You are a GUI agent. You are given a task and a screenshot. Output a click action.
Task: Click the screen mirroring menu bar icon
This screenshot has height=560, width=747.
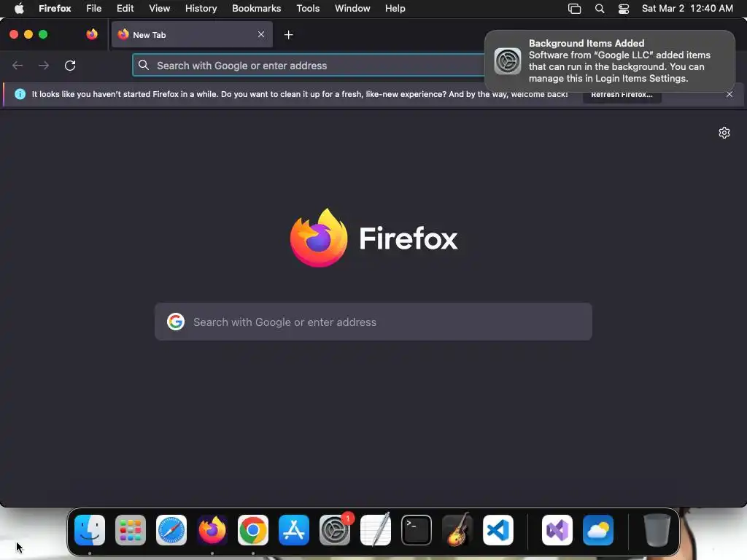point(575,9)
